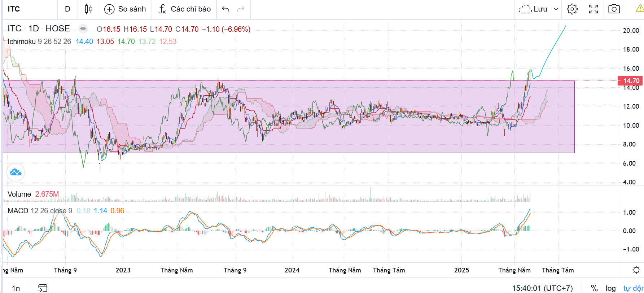The image size is (644, 293).
Task: Click the So sánh compare button
Action: tap(125, 9)
